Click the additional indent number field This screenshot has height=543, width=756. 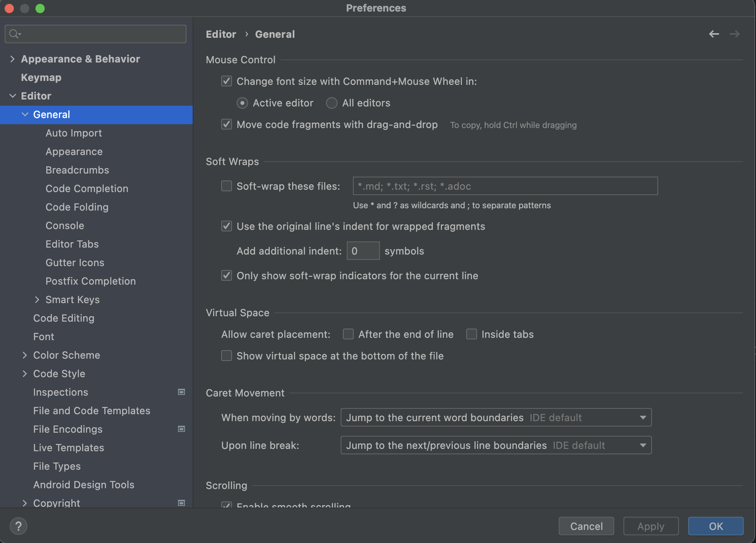click(363, 251)
